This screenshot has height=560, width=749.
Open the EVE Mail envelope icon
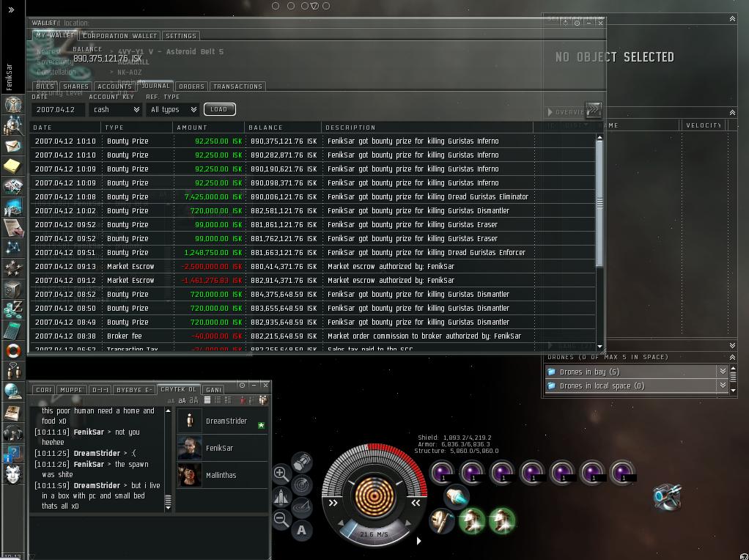(x=13, y=146)
